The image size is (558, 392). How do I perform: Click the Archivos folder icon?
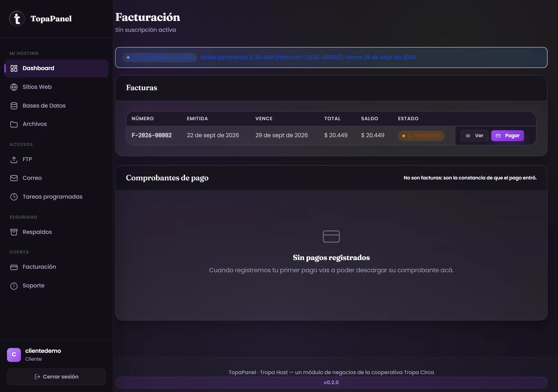14,124
